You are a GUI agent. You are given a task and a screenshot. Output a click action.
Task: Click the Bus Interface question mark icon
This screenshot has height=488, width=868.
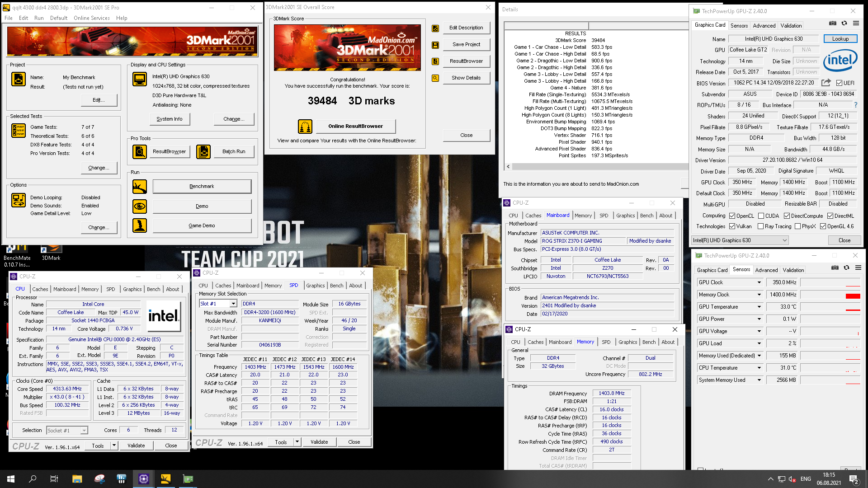coord(855,105)
